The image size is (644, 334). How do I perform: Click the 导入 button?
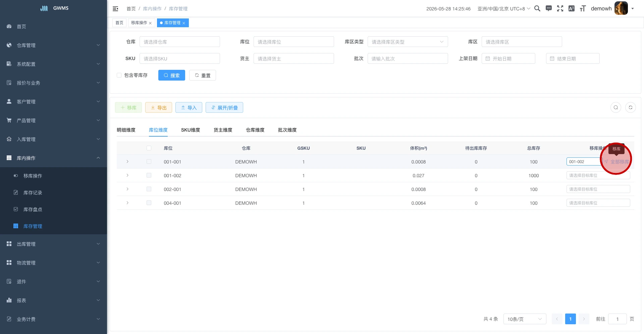tap(189, 107)
